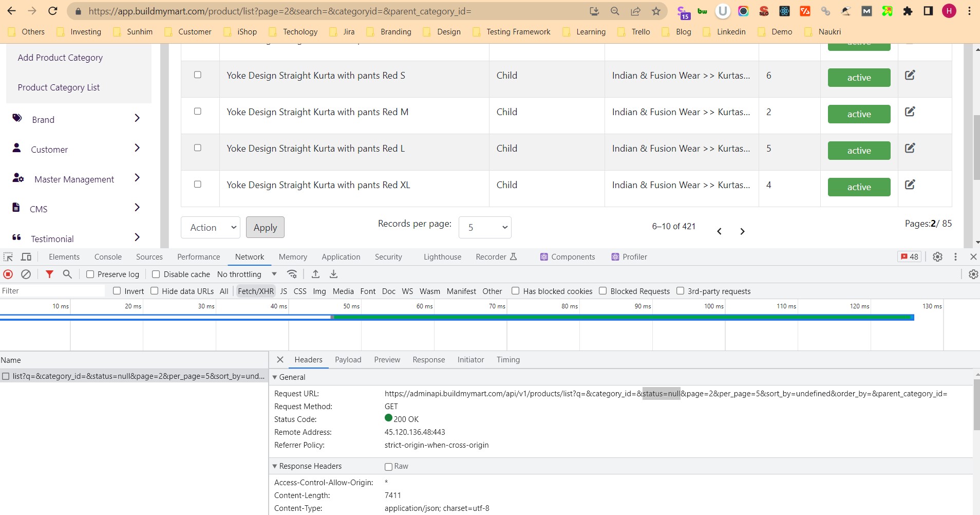The width and height of the screenshot is (980, 515).
Task: Open the Payload tab of request
Action: (x=348, y=360)
